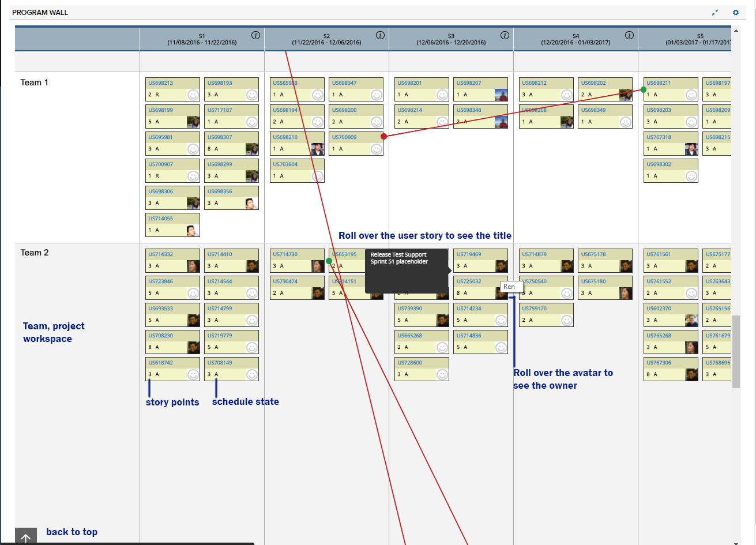This screenshot has width=756, height=545.
Task: Open user story US714332
Action: click(x=160, y=254)
